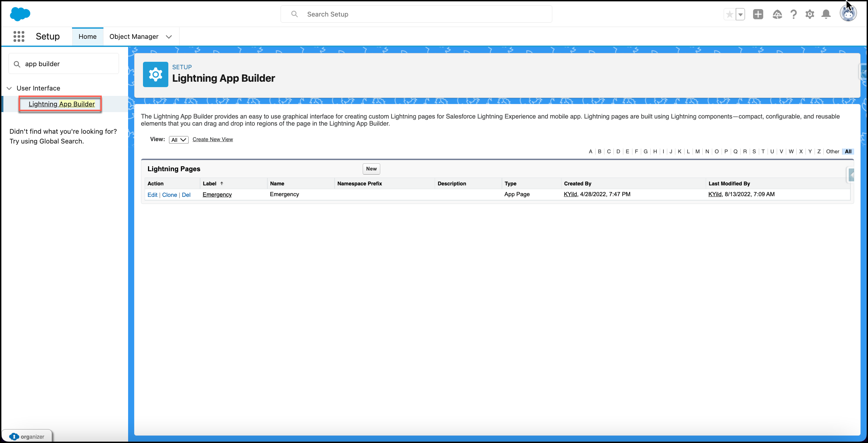
Task: Open the Notifications bell
Action: 826,14
